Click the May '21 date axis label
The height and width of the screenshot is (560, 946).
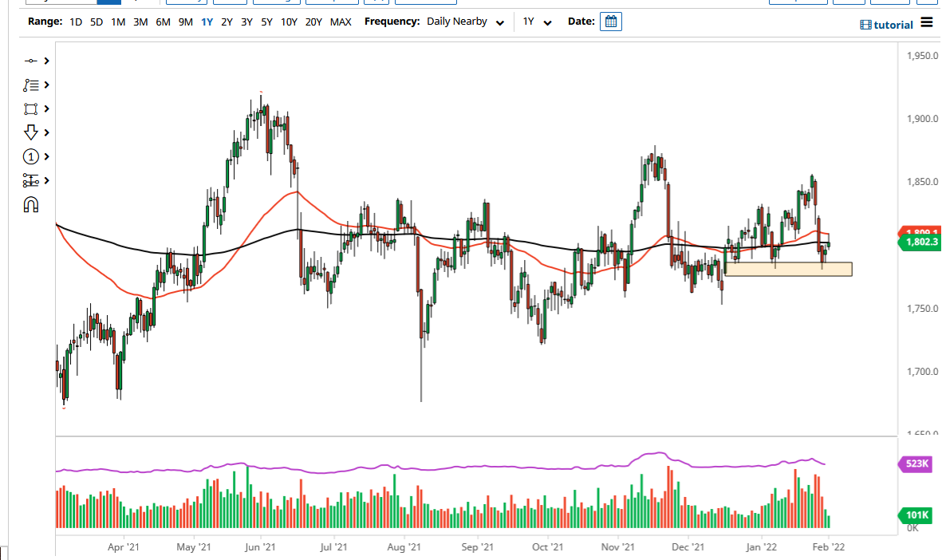click(194, 546)
